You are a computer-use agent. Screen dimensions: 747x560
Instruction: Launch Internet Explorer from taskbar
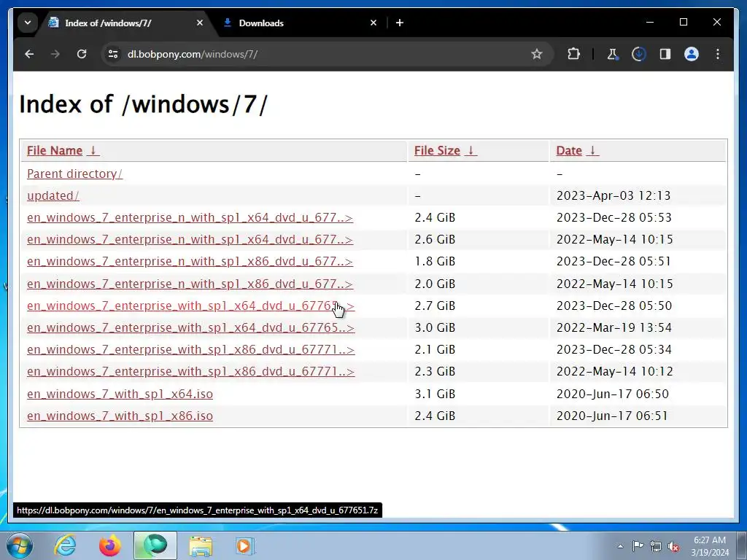coord(65,545)
